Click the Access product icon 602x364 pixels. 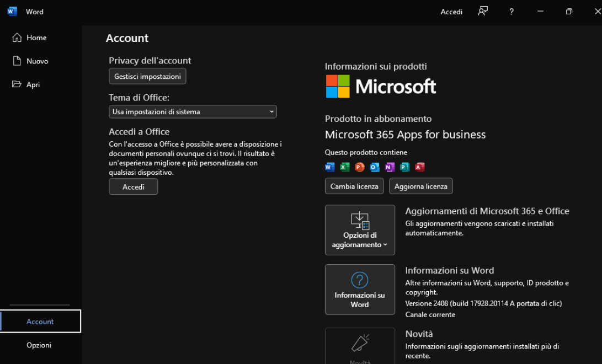pos(419,167)
